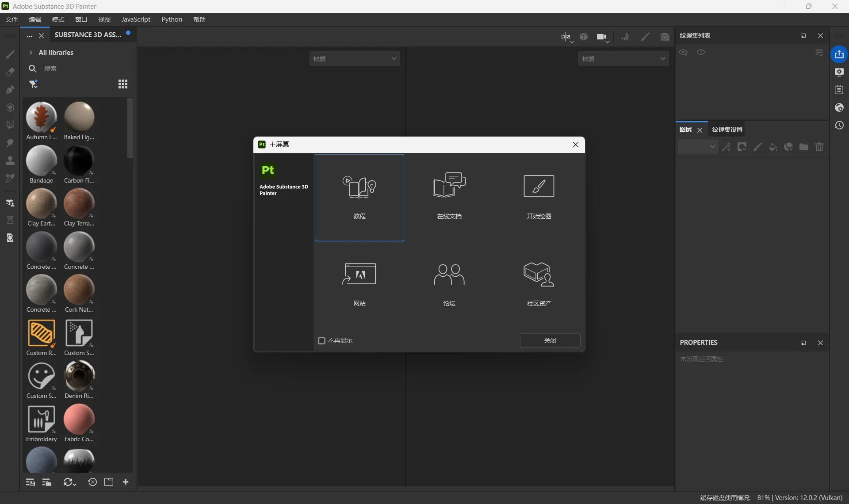Toggle the crossed eye icon in 纹理集列表
Viewport: 849px width, 504px height.
684,52
